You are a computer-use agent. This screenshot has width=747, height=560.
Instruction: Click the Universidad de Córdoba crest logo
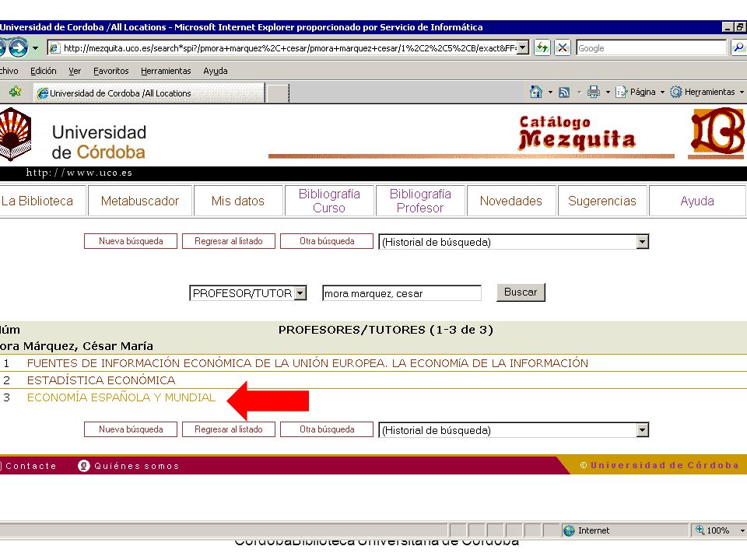[x=16, y=134]
